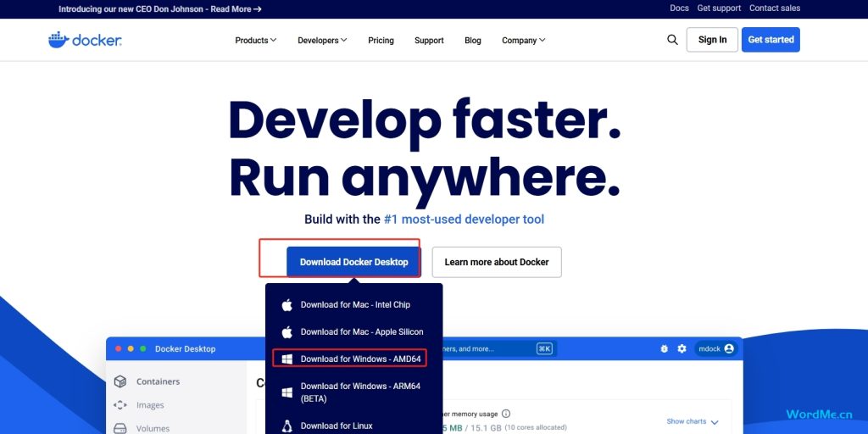Open the settings gear in Docker Desktop

[x=682, y=348]
